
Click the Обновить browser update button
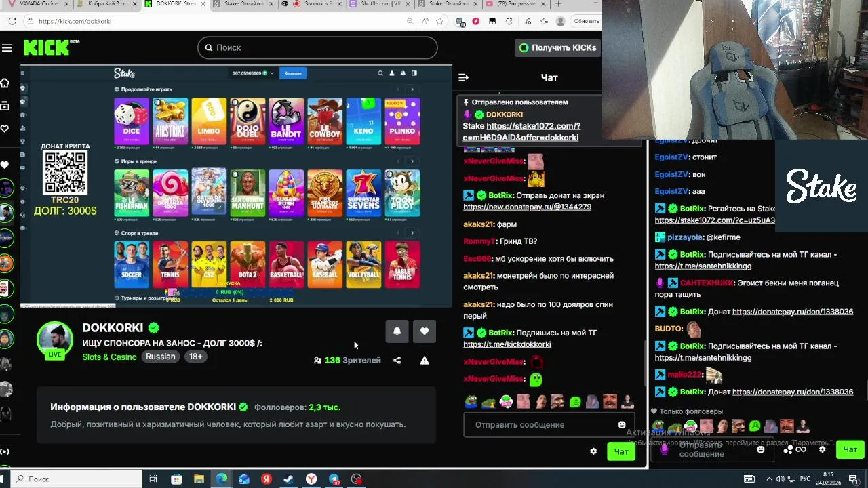point(586,21)
